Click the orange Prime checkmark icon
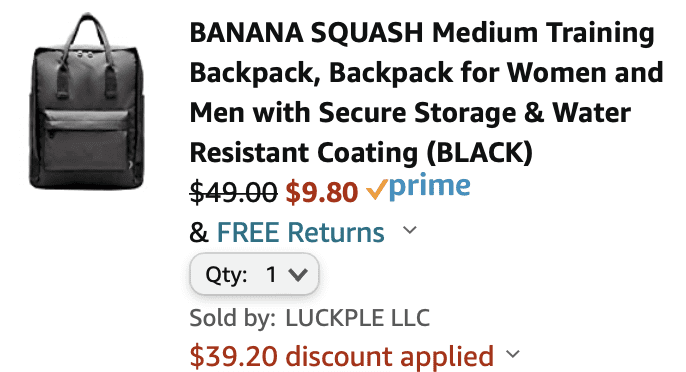This screenshot has height=372, width=686. (x=376, y=190)
